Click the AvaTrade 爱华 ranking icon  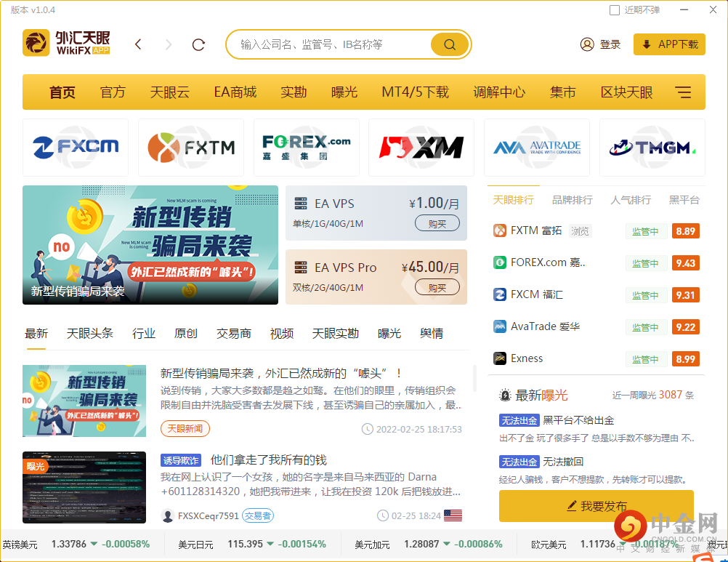pos(500,326)
